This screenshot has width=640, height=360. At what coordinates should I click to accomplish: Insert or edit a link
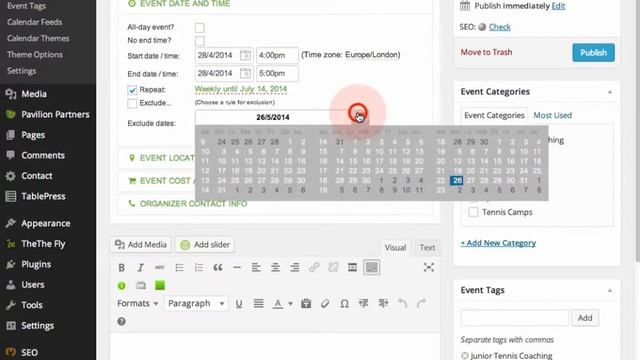click(x=314, y=268)
